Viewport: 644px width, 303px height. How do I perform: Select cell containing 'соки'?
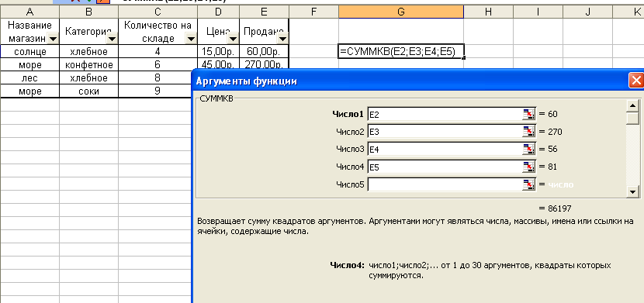point(88,91)
